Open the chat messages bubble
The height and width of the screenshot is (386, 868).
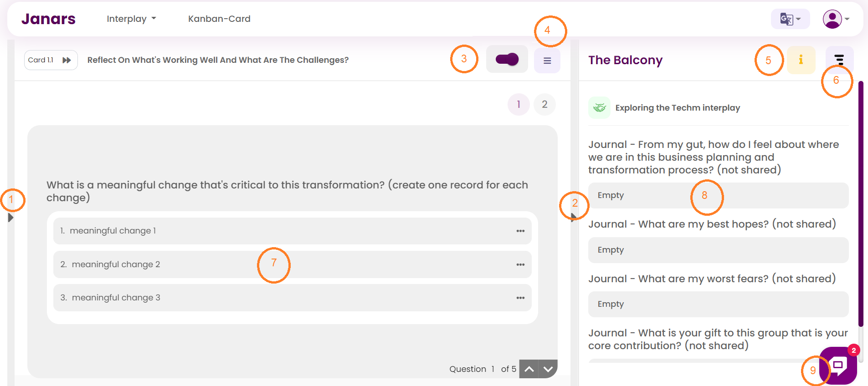tap(838, 366)
